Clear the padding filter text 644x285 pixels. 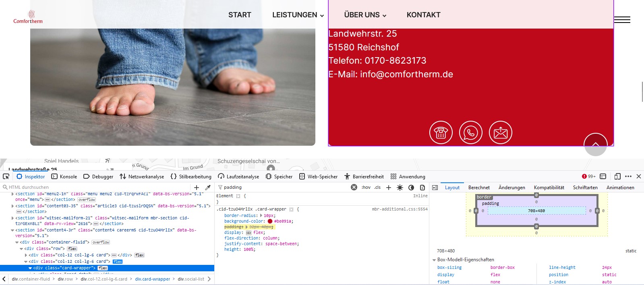354,187
